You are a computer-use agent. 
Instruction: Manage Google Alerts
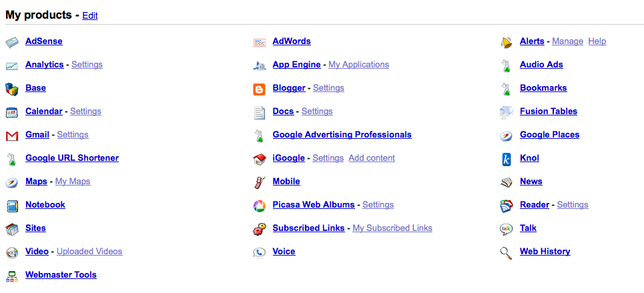point(567,41)
